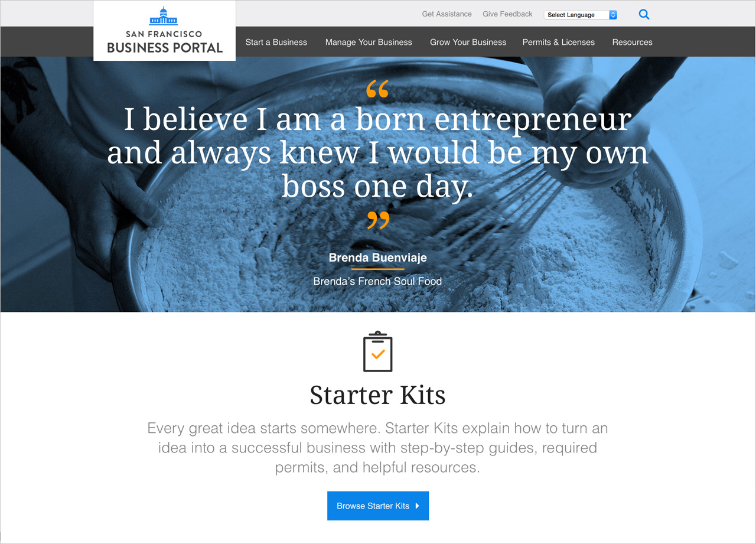Click the city hall dome logo icon
The width and height of the screenshot is (756, 544).
164,17
